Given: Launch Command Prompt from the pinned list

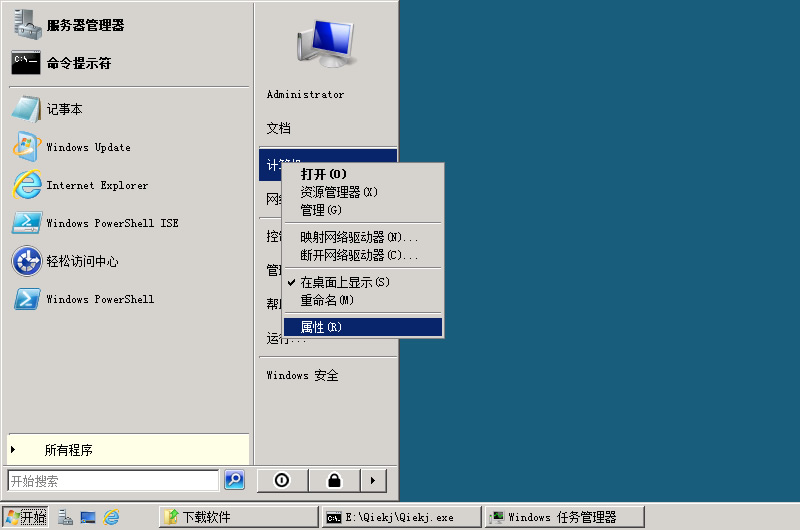Looking at the screenshot, I should [x=78, y=63].
